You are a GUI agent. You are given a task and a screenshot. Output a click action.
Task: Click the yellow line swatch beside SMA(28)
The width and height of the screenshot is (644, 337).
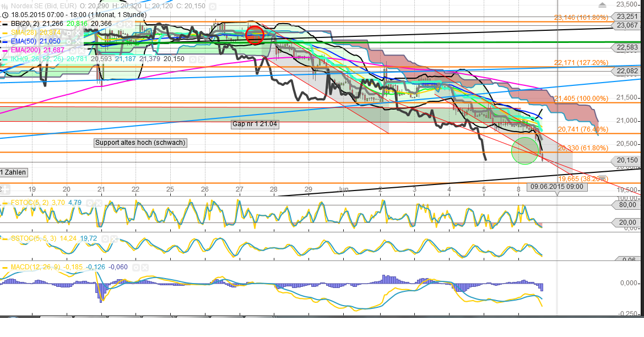point(6,34)
